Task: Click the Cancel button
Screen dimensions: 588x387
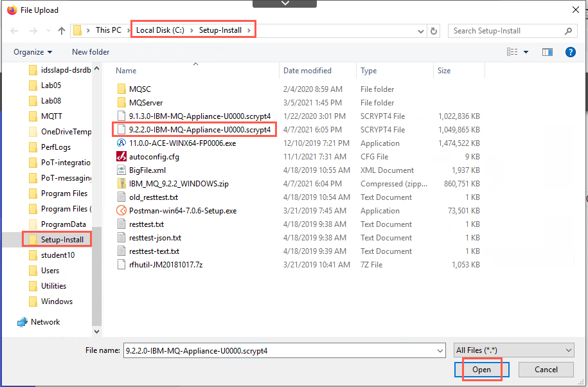Action: [546, 370]
